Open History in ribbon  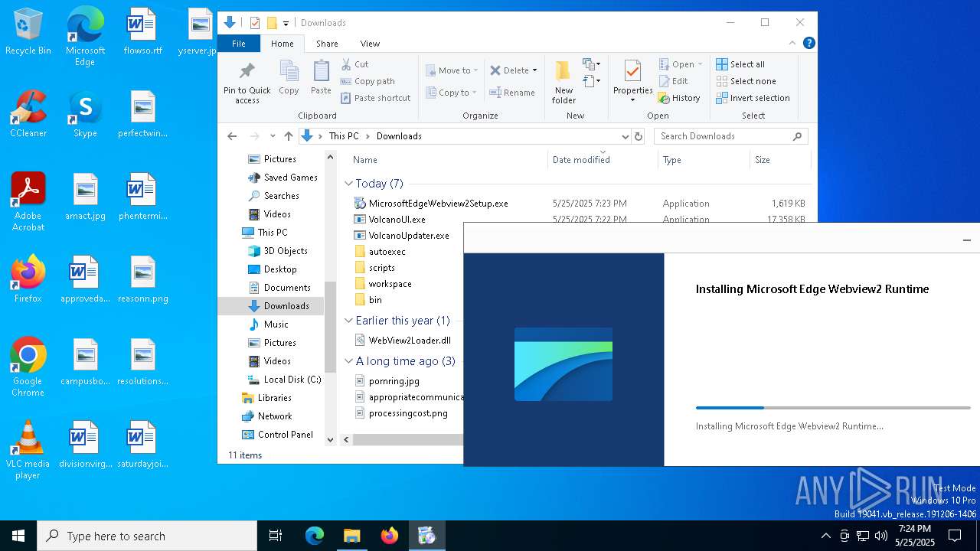click(680, 98)
